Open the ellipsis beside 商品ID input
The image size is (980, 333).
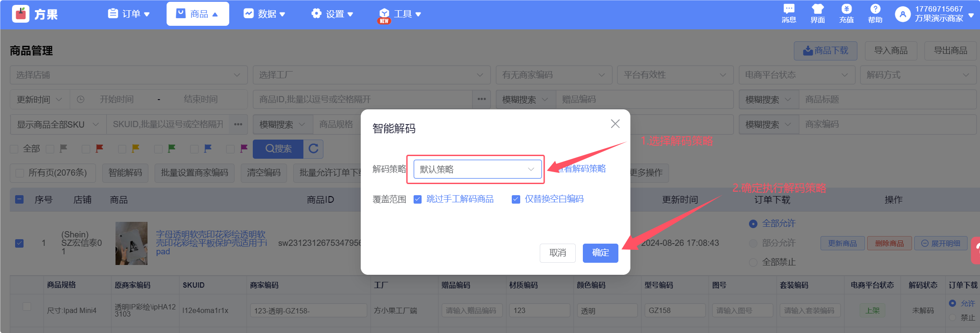click(x=482, y=99)
